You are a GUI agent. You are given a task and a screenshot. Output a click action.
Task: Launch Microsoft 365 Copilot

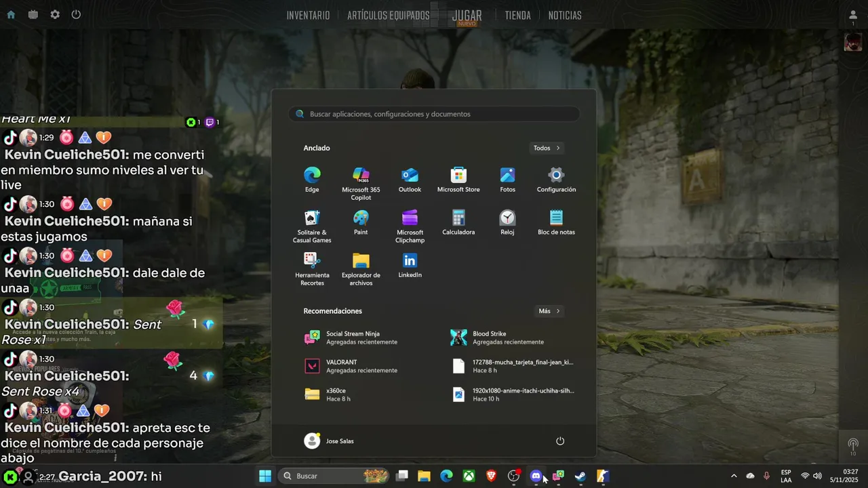[x=361, y=184]
